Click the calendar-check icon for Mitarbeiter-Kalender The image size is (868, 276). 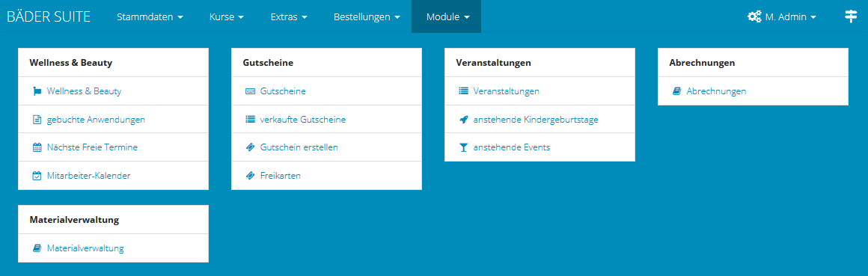pyautogui.click(x=37, y=176)
